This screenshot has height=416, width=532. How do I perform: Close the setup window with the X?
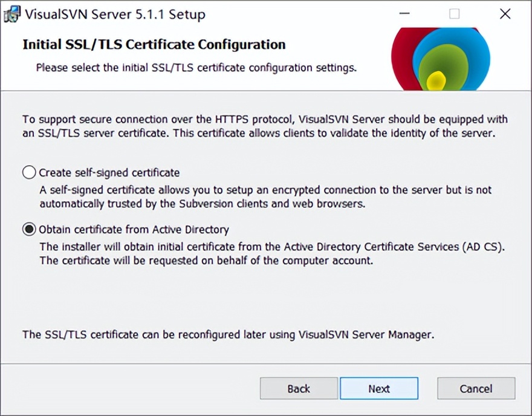[505, 14]
